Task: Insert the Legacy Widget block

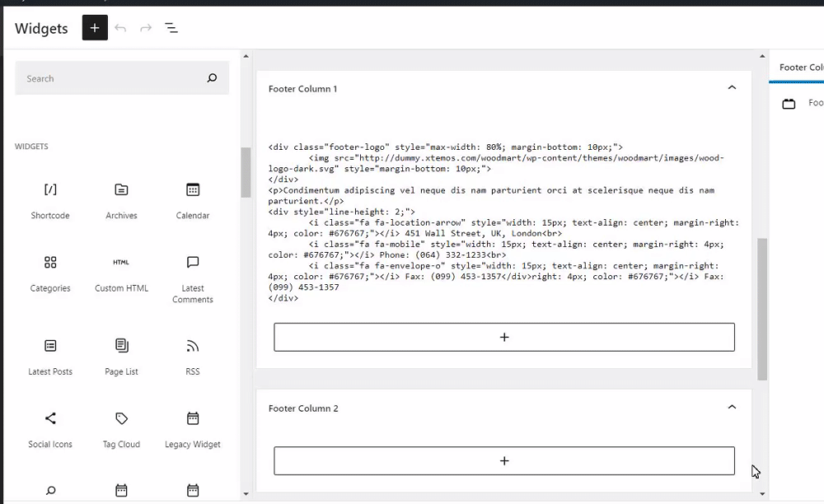Action: [x=193, y=430]
